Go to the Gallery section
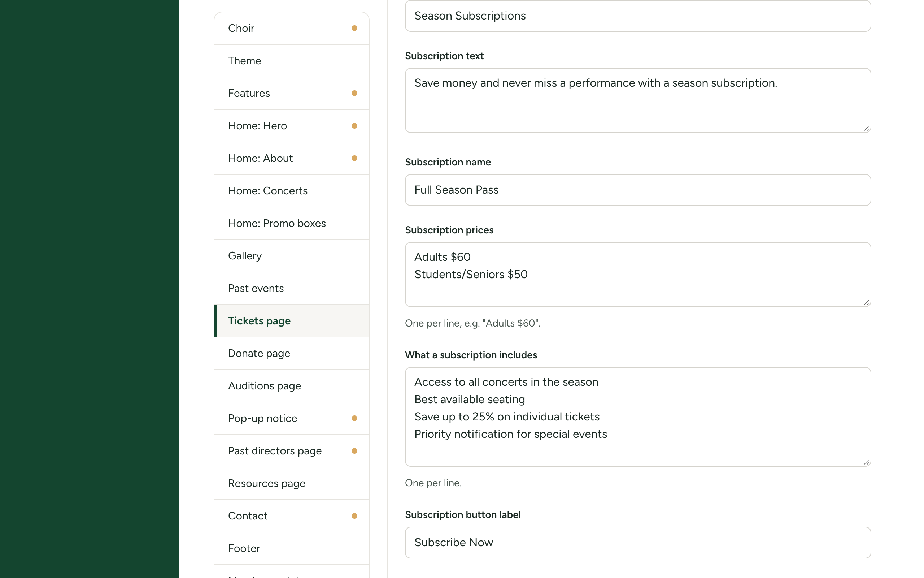 pyautogui.click(x=291, y=256)
